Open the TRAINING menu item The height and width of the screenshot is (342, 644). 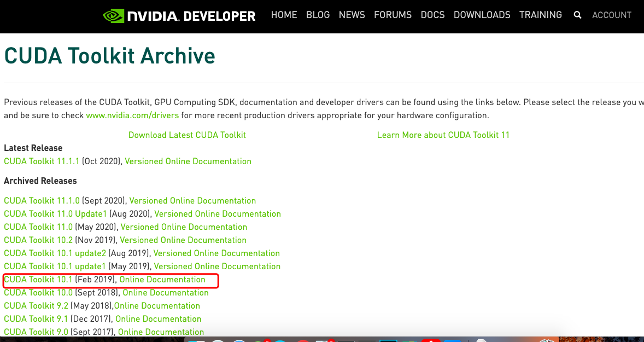coord(541,15)
